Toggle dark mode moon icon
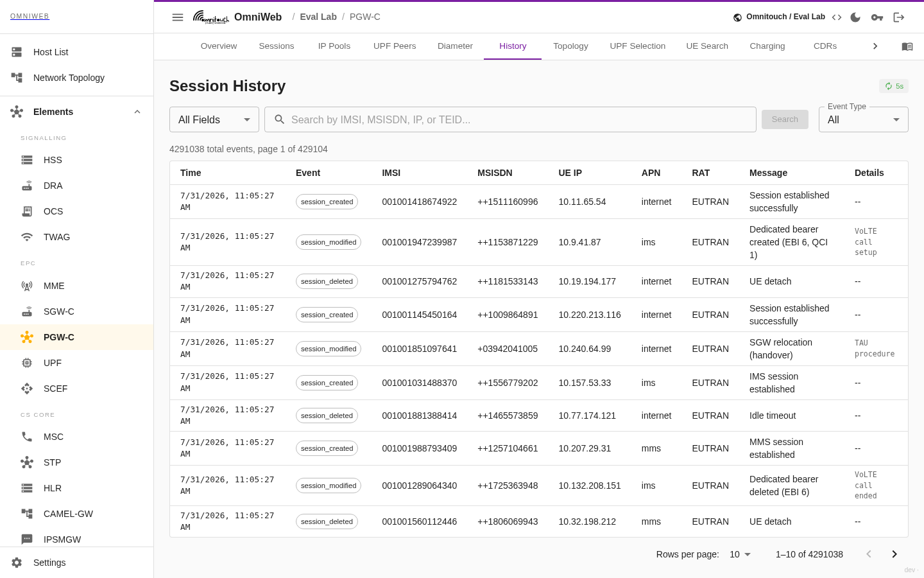Viewport: 924px width, 578px height. tap(855, 17)
